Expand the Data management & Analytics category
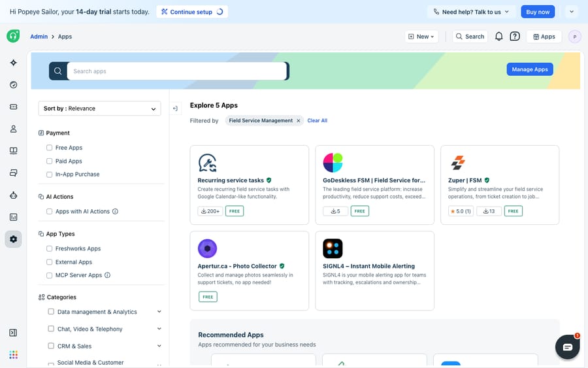Viewport: 588px width, 368px height. click(159, 312)
